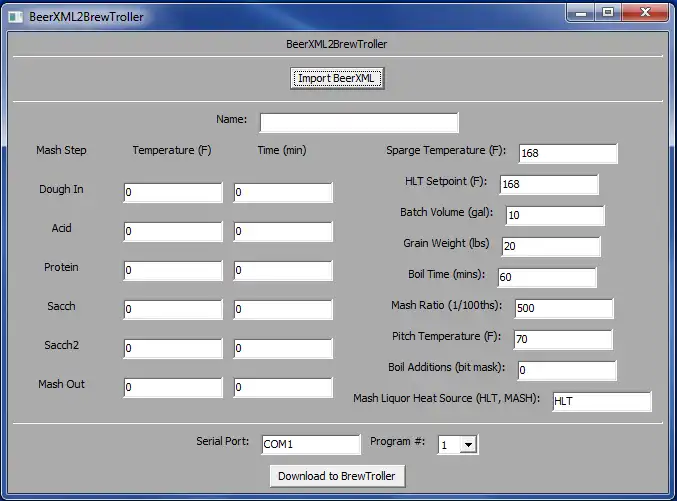Edit the Boil Additions bit mask field
The height and width of the screenshot is (501, 677).
click(x=567, y=371)
